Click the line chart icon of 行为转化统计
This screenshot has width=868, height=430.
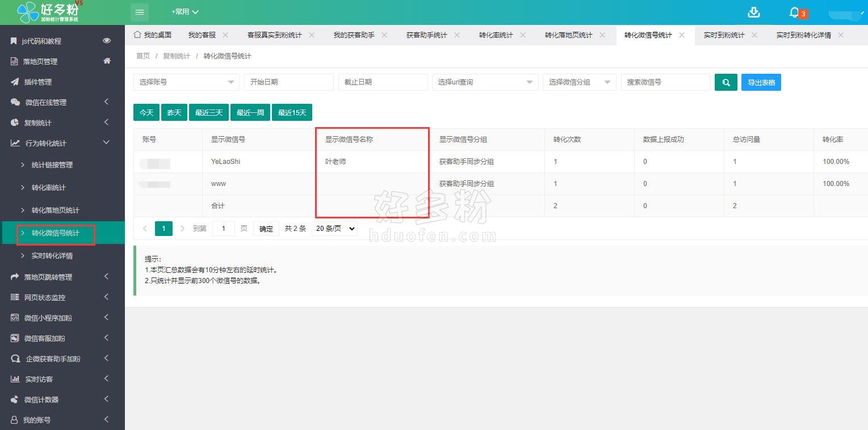15,143
